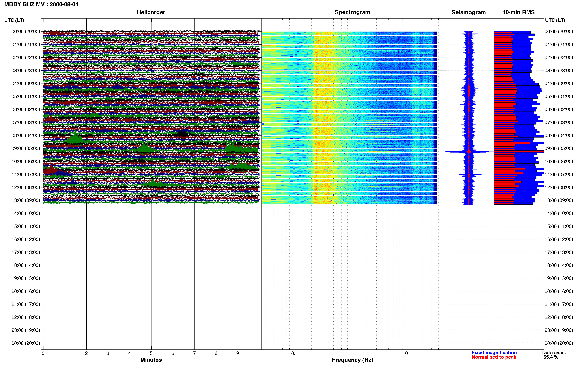This screenshot has width=588, height=368.
Task: Click left axis tick '12:00 (08:00)'
Action: (26, 187)
